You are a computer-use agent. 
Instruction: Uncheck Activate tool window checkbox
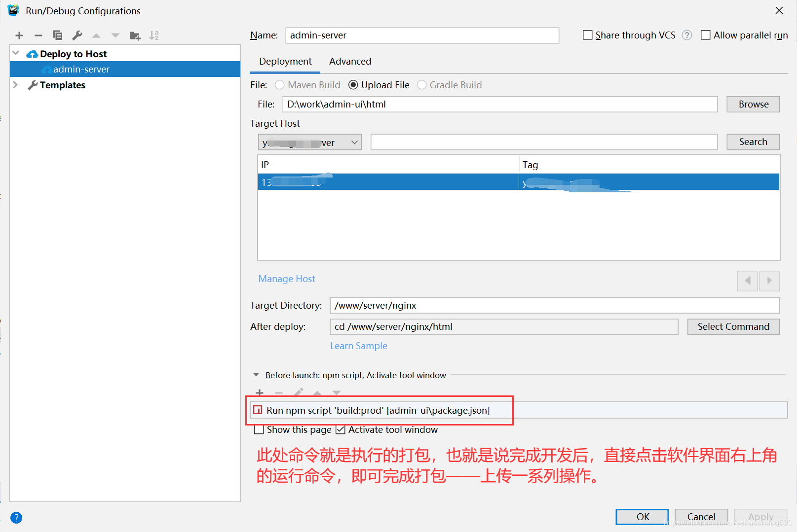point(340,430)
